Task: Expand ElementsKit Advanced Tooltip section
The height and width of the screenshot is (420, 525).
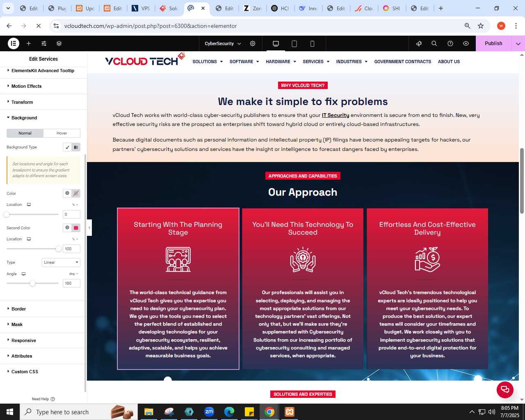Action: click(43, 71)
